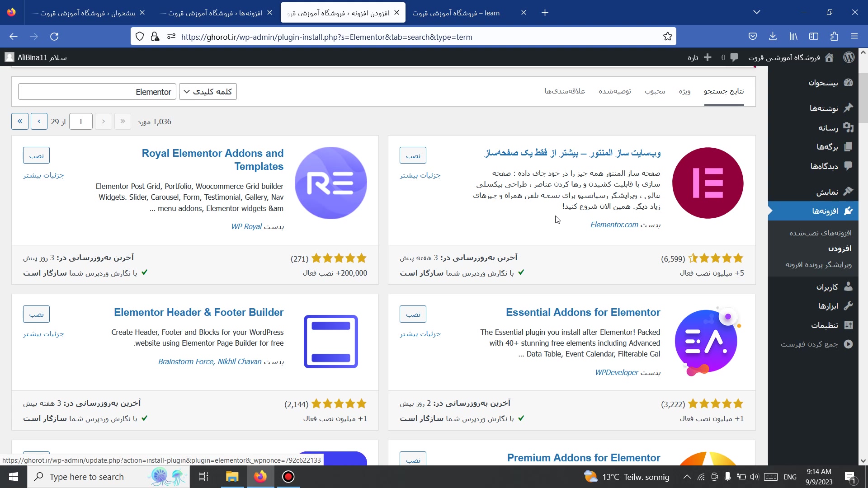Save to Pocket icon in toolbar
This screenshot has height=488, width=868.
coord(752,37)
